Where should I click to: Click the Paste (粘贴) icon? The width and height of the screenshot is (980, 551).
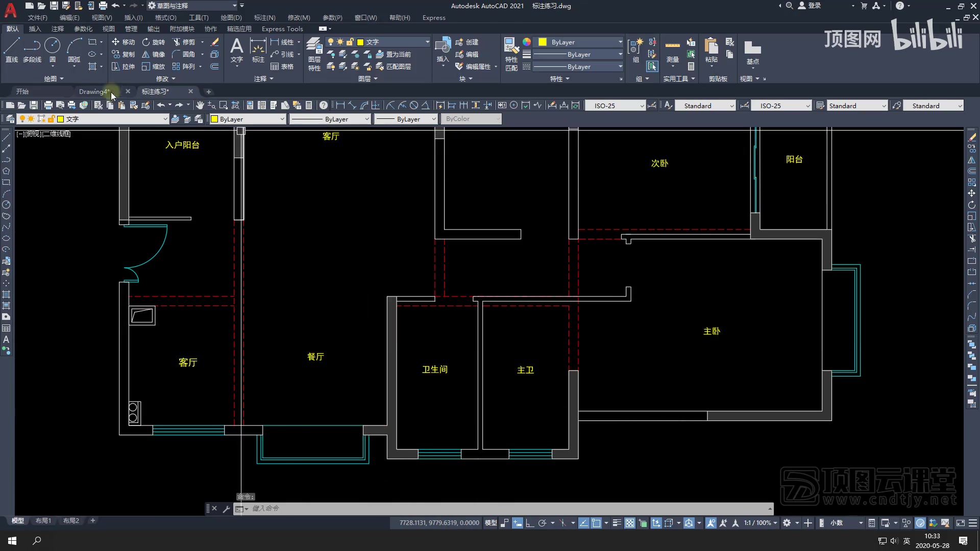point(712,50)
